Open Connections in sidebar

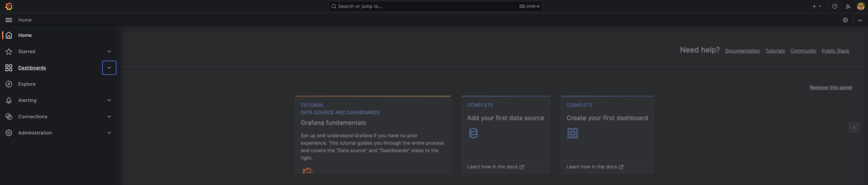[33, 116]
